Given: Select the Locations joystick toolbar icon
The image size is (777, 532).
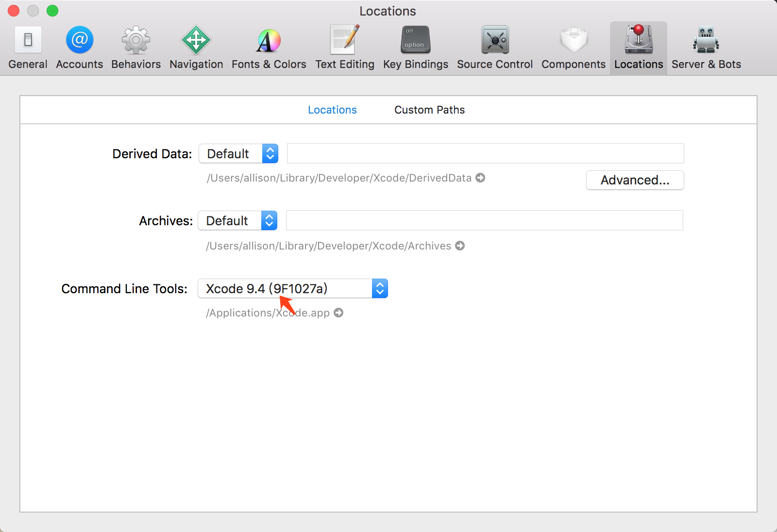Looking at the screenshot, I should [x=639, y=48].
